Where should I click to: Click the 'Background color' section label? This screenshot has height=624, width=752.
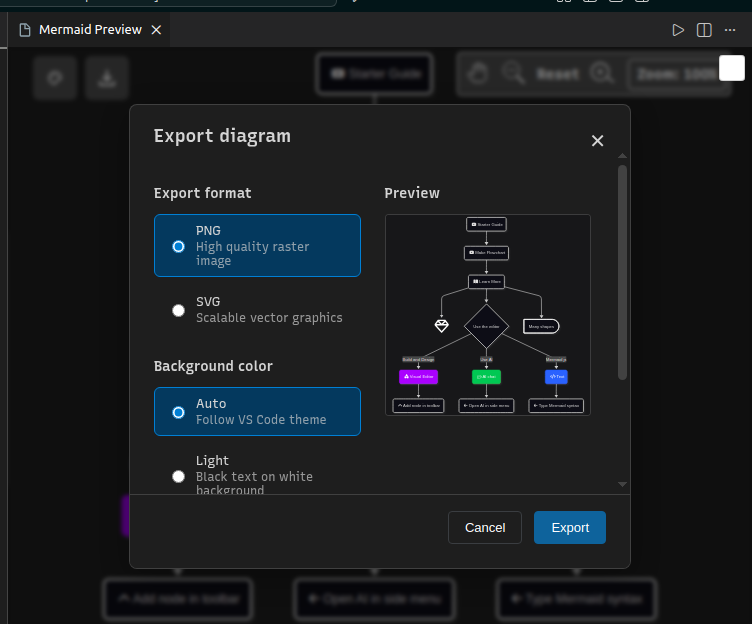(213, 366)
